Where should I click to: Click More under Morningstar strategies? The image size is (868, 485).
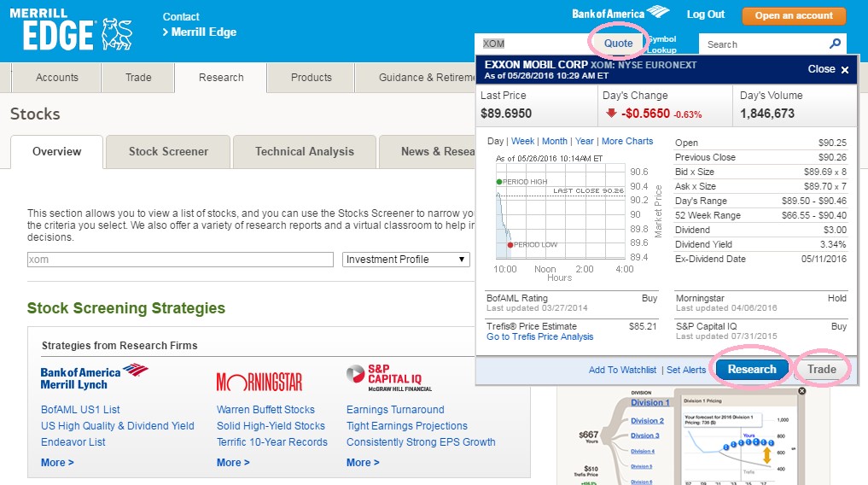pos(233,462)
